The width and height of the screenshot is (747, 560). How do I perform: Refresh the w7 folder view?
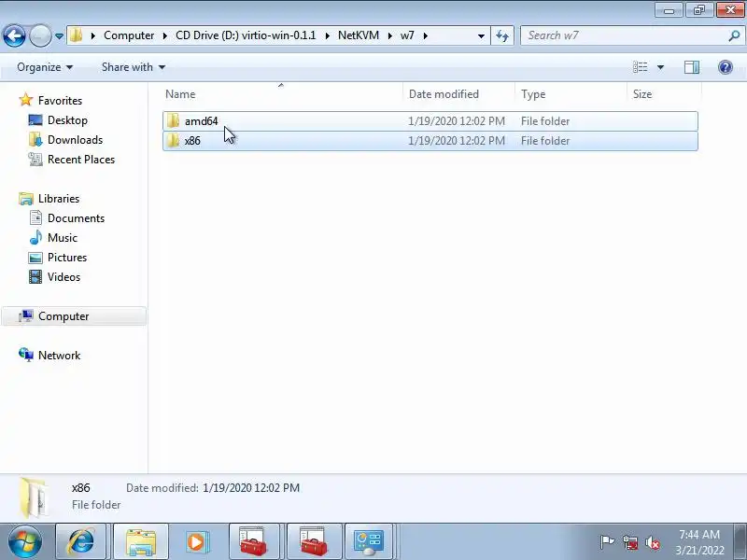[x=502, y=35]
